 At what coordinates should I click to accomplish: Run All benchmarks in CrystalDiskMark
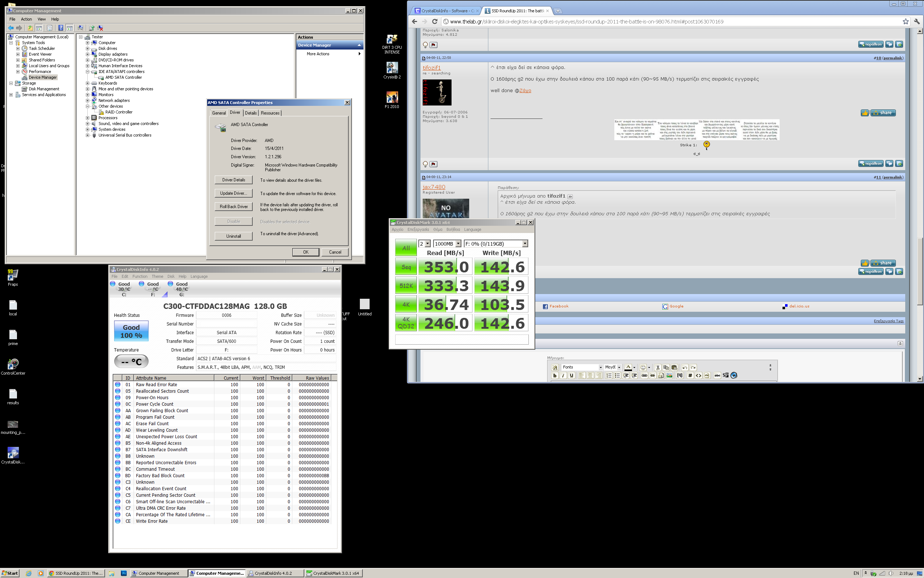(406, 248)
